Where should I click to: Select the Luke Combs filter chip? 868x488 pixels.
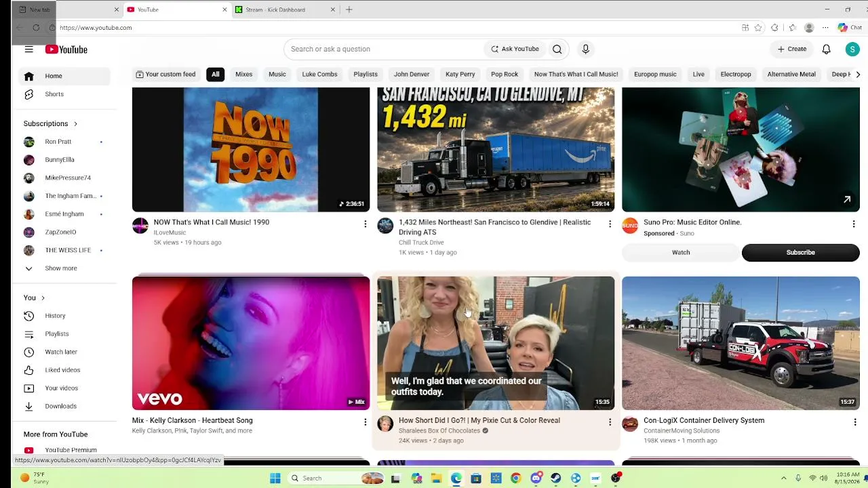319,75
